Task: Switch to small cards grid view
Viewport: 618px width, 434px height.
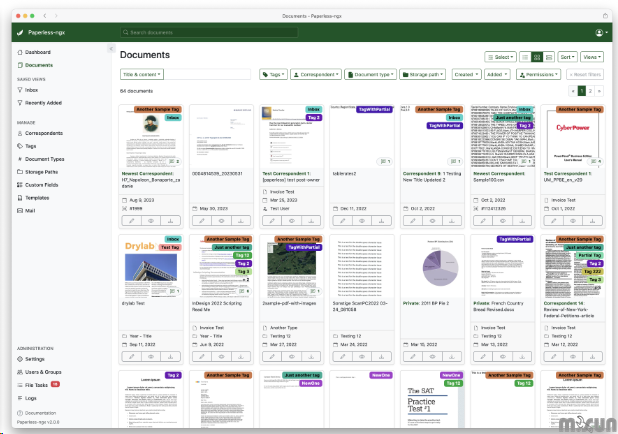Action: click(536, 57)
